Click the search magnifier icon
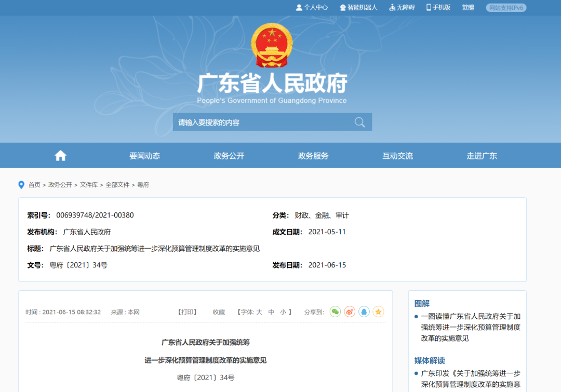 [359, 122]
